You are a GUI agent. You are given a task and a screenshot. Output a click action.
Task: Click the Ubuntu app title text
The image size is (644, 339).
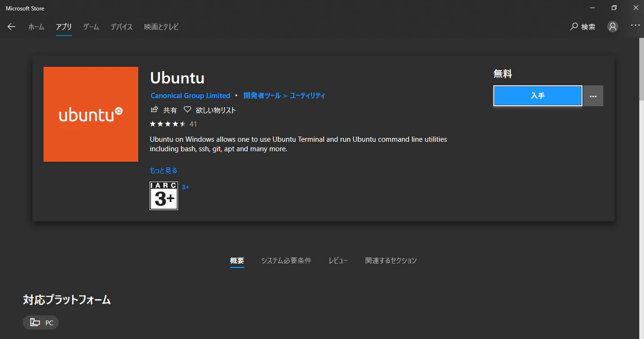[177, 78]
